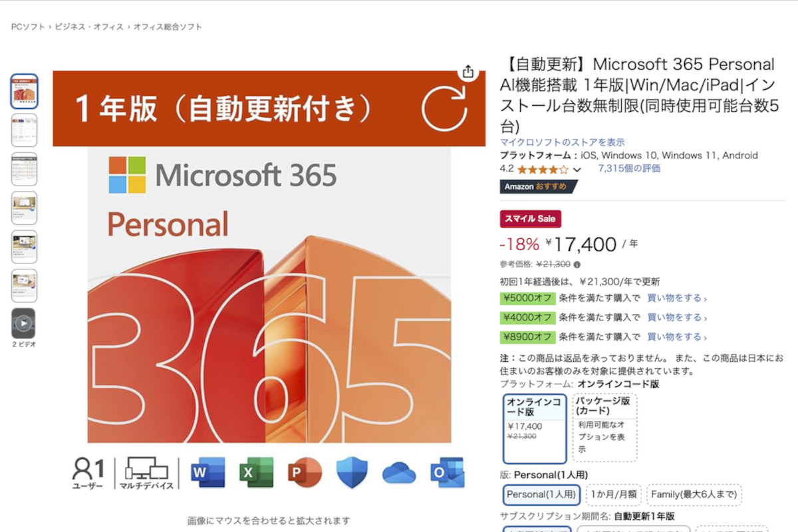Open 買い物をする link for ¥5000オフ

click(x=676, y=298)
